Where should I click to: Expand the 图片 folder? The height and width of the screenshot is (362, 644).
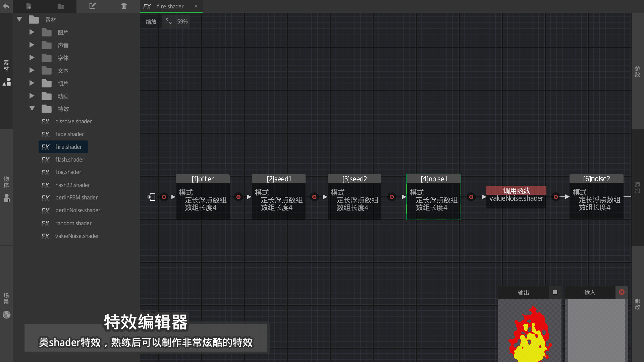32,32
